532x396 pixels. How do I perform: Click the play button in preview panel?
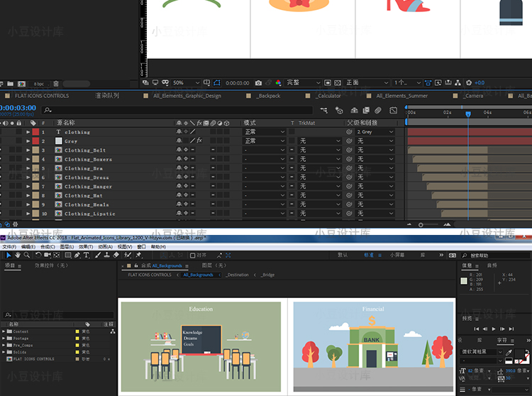pos(494,329)
